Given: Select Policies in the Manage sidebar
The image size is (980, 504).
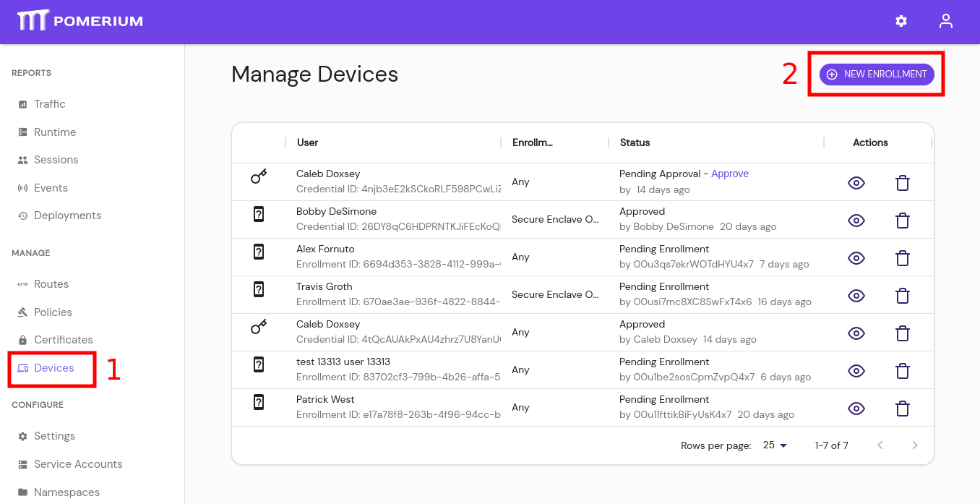Looking at the screenshot, I should click(52, 312).
